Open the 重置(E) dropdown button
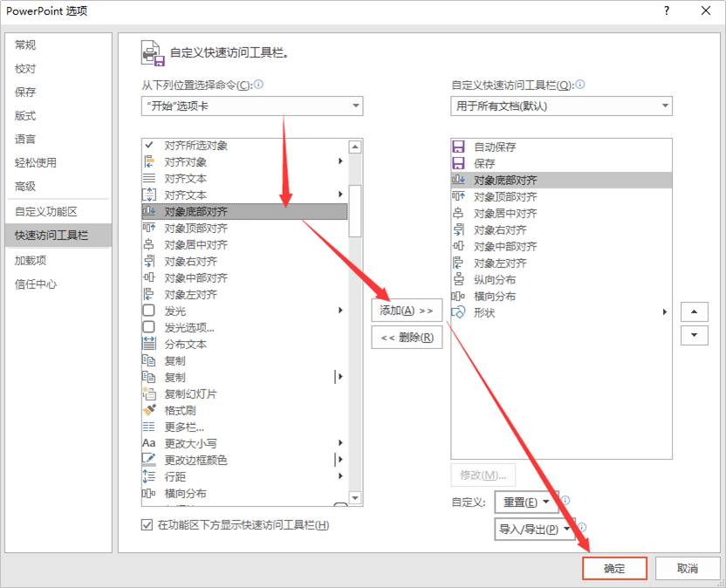Image resolution: width=726 pixels, height=588 pixels. point(526,503)
